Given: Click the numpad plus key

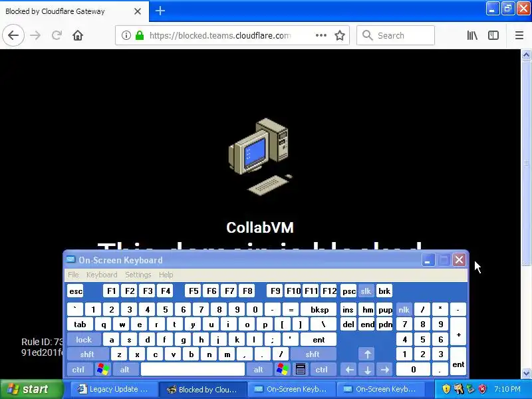Looking at the screenshot, I should click(x=458, y=332).
